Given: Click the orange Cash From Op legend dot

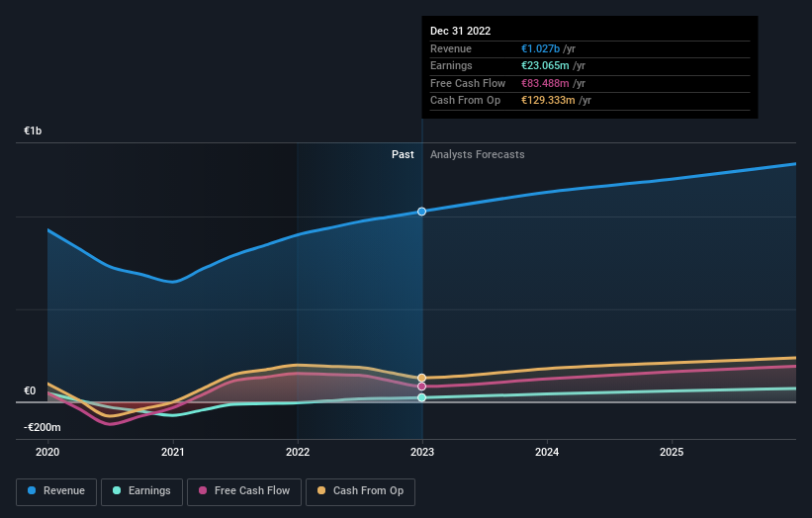Looking at the screenshot, I should [321, 490].
